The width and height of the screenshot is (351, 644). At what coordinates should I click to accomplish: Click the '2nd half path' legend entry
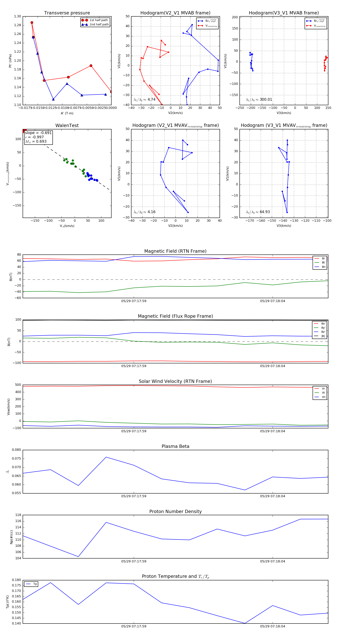tap(95, 25)
